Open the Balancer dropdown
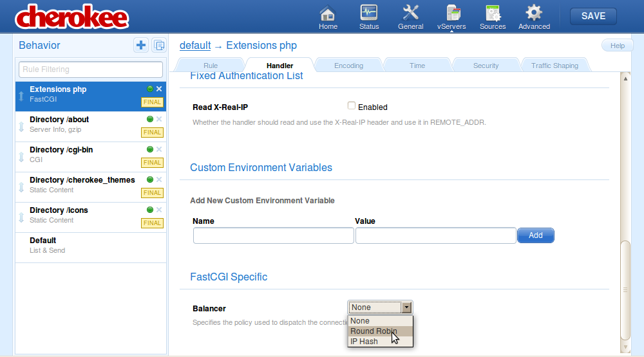This screenshot has width=644, height=357. [x=380, y=307]
